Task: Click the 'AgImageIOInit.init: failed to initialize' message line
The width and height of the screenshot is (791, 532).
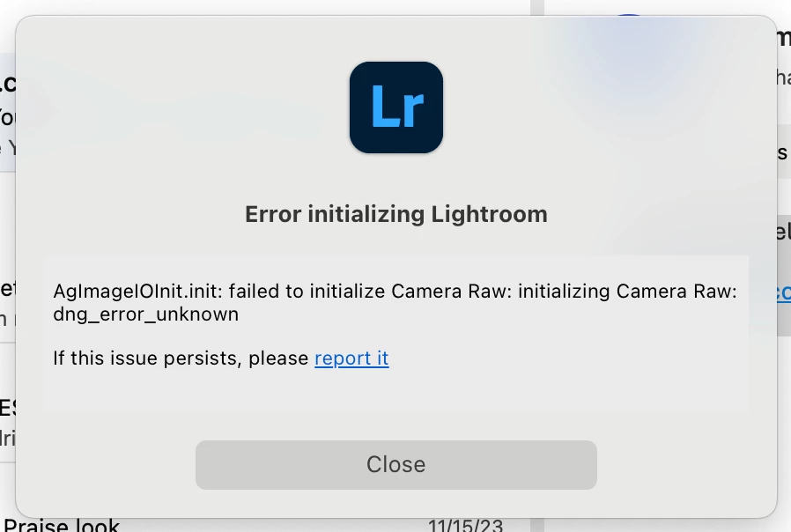Action: (219, 292)
